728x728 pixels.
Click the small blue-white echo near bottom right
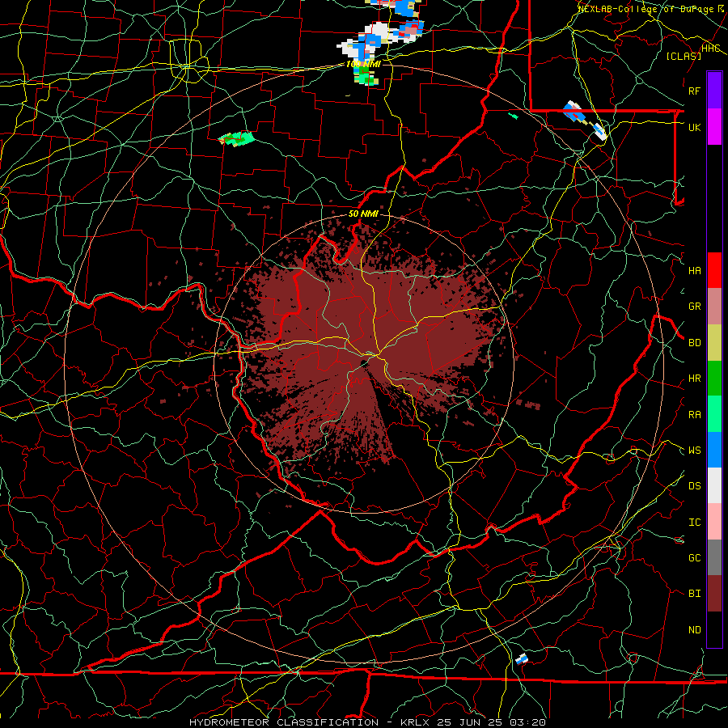pyautogui.click(x=522, y=658)
